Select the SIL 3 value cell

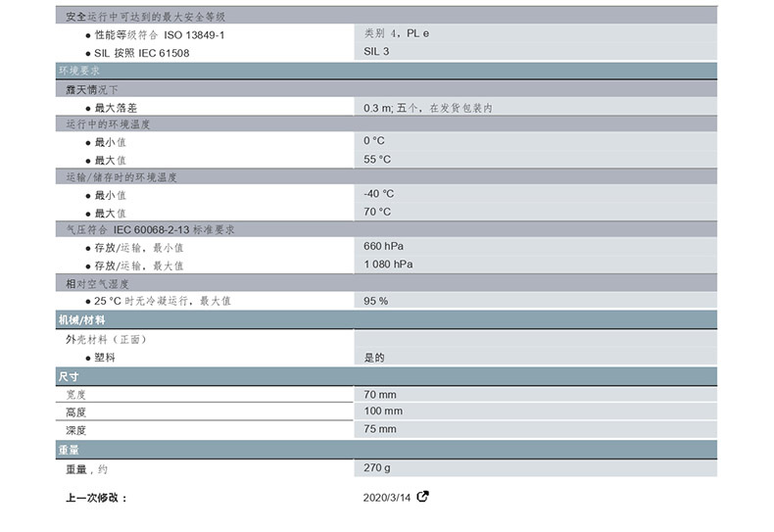[x=376, y=52]
